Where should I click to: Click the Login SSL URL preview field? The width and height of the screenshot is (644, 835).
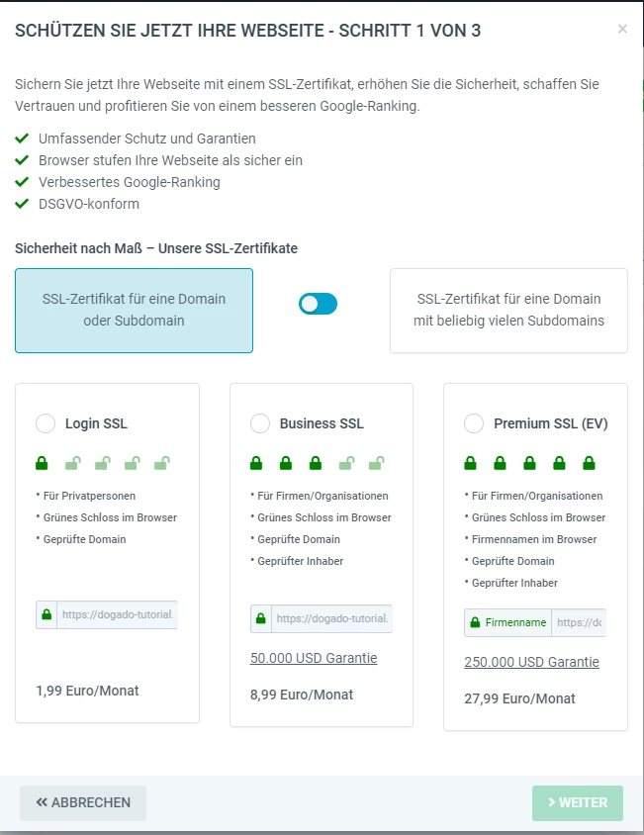point(118,614)
